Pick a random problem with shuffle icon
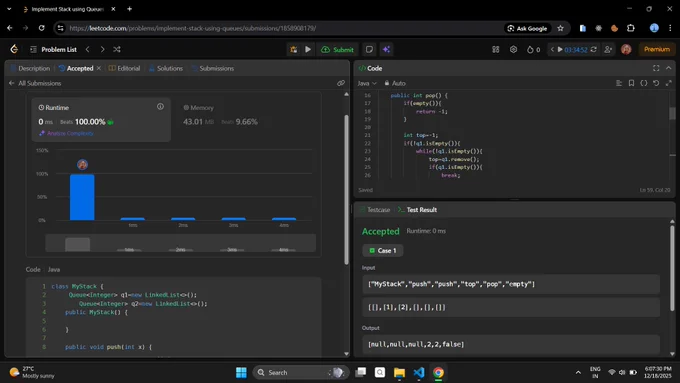Image resolution: width=680 pixels, height=383 pixels. (117, 49)
